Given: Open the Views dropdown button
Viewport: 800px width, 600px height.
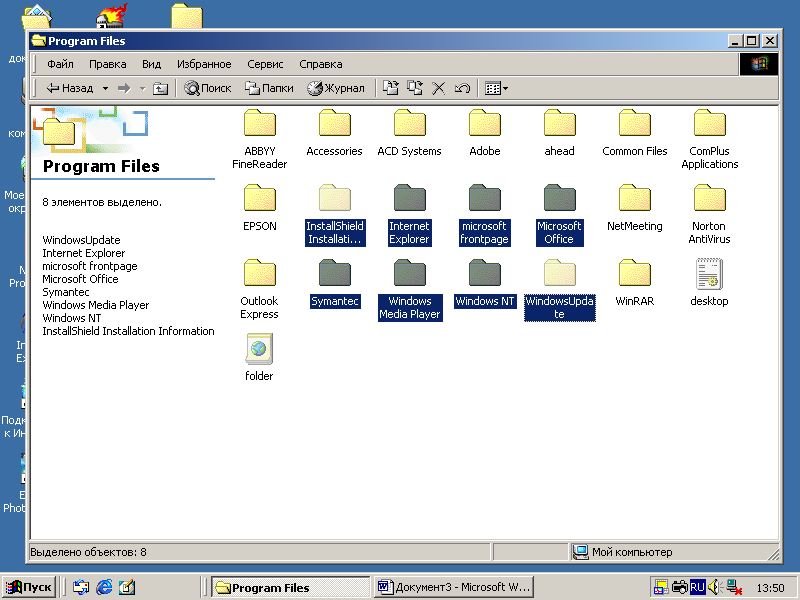Looking at the screenshot, I should 496,88.
